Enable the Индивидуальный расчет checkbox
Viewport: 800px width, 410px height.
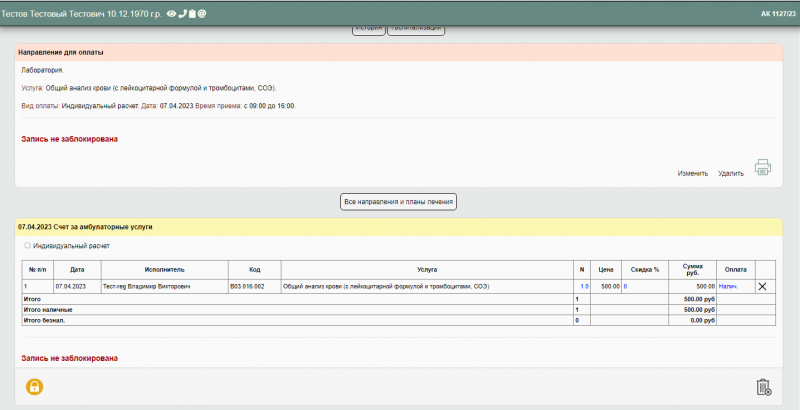click(x=27, y=245)
